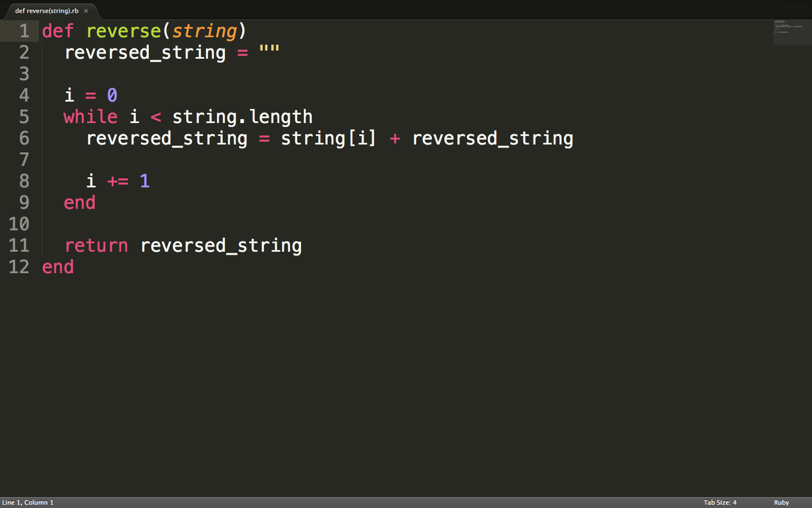Viewport: 812px width, 508px height.
Task: Click the purple 0 on line 4
Action: [x=112, y=95]
